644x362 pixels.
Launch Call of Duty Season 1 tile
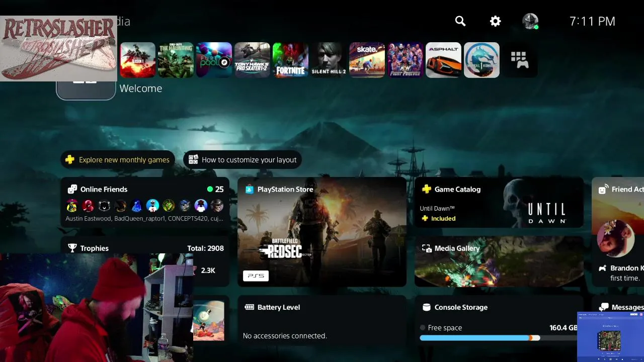click(x=137, y=60)
